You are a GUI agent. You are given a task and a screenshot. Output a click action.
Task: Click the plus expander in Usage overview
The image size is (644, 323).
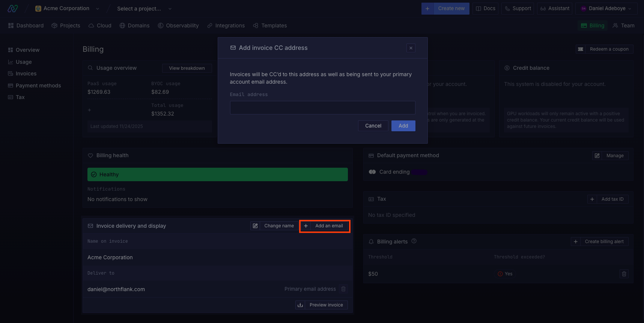pos(89,110)
